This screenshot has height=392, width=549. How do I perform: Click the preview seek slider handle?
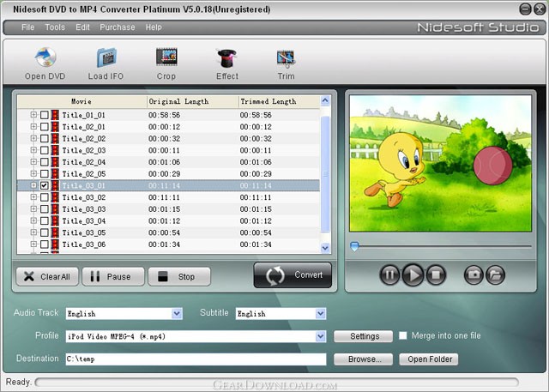pos(354,246)
